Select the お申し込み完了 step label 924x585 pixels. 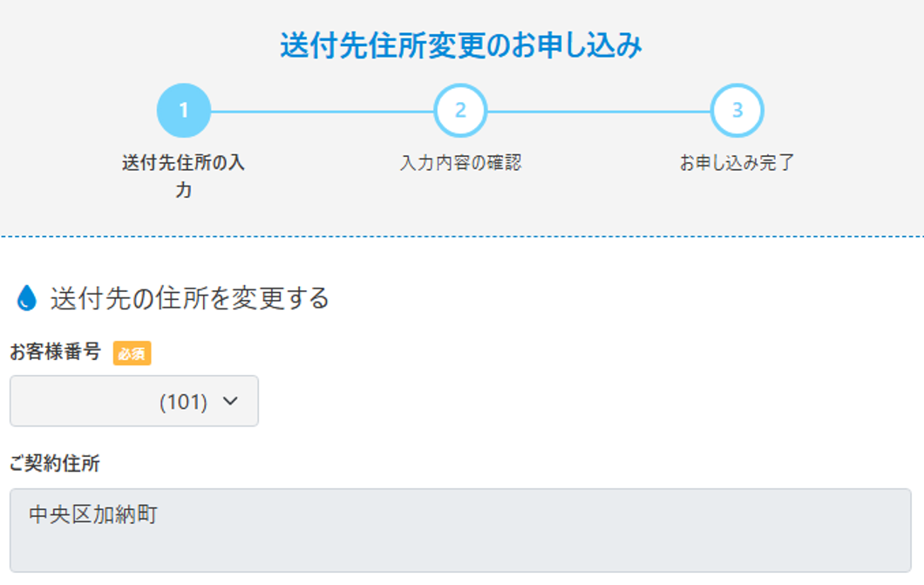pos(737,163)
